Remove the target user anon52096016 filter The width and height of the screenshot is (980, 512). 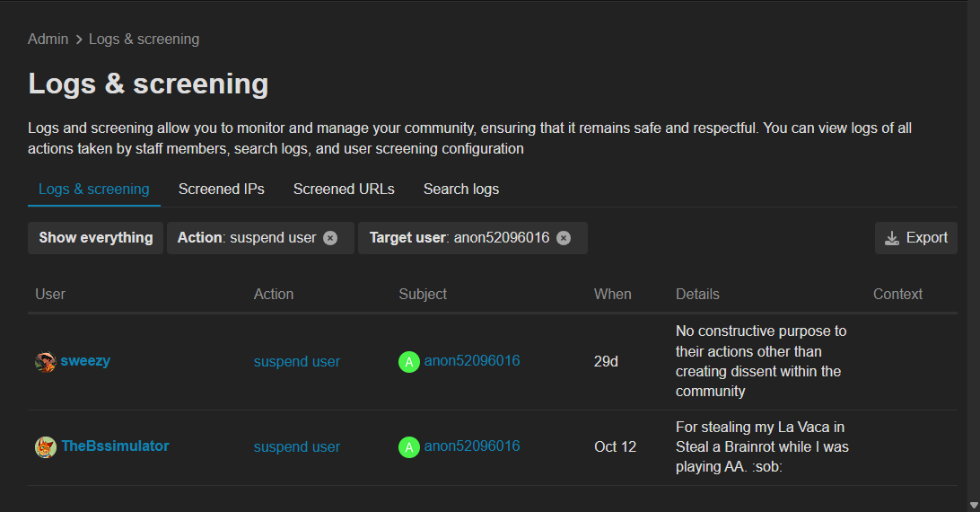click(563, 238)
